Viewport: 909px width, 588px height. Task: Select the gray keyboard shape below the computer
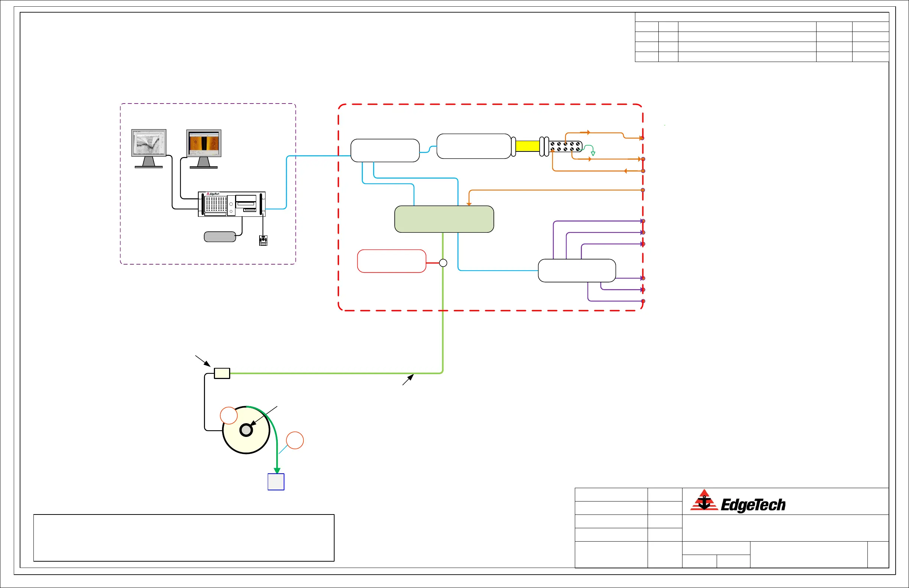(x=220, y=237)
